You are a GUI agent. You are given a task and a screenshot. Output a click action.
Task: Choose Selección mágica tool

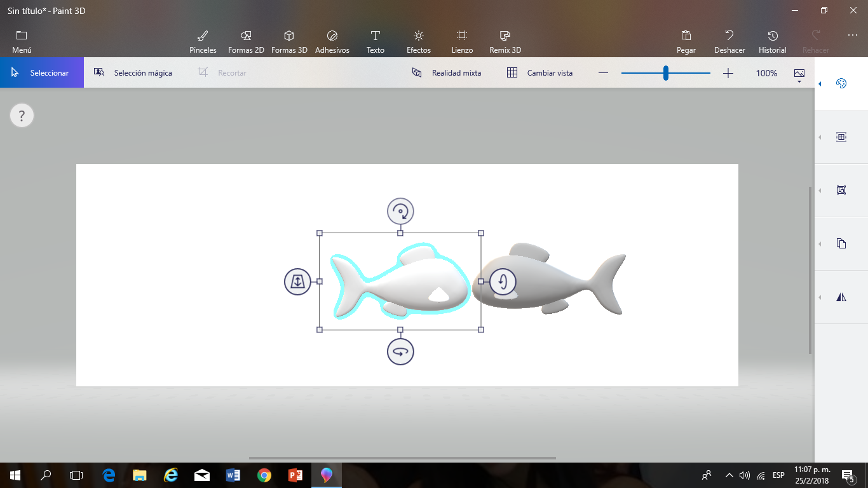(133, 73)
